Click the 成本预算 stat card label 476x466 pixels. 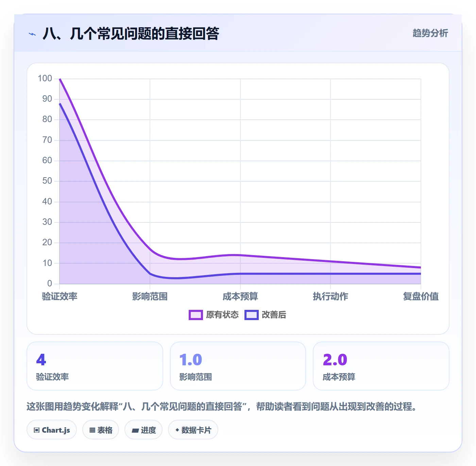[339, 377]
